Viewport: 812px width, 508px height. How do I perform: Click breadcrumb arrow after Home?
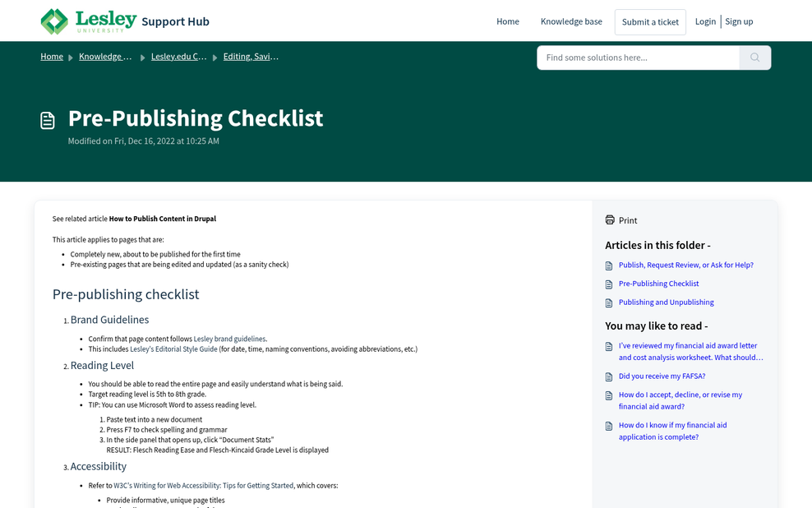(71, 58)
